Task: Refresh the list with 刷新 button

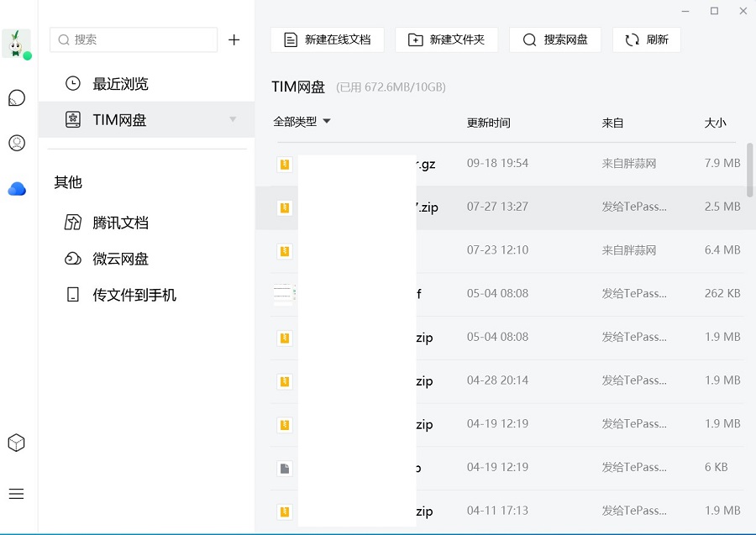Action: tap(646, 39)
